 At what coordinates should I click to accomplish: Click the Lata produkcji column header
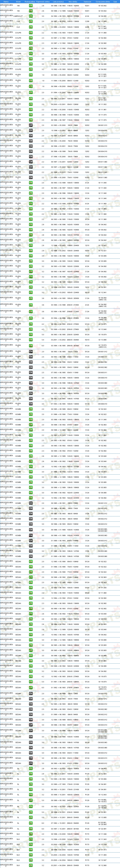click(x=58, y=2)
